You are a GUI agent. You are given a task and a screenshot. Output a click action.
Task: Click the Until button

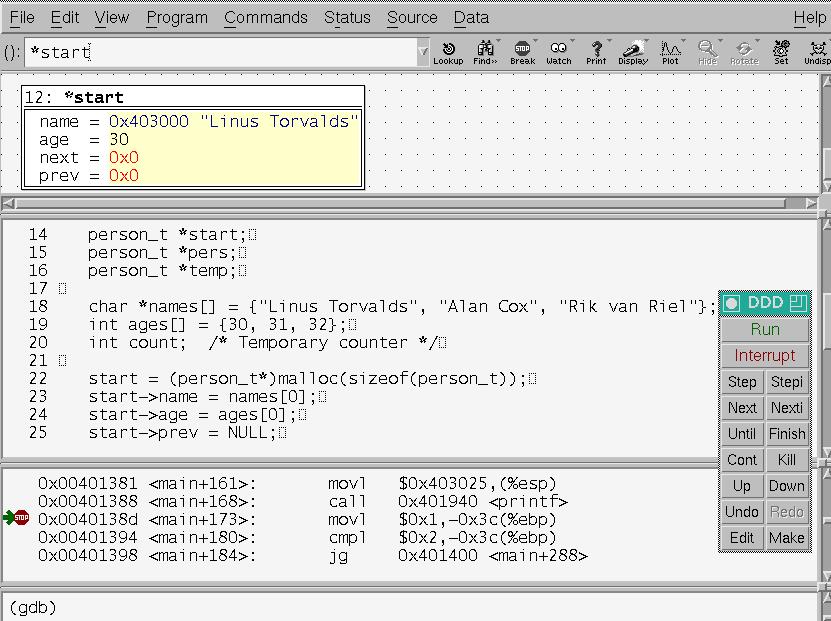click(x=742, y=433)
